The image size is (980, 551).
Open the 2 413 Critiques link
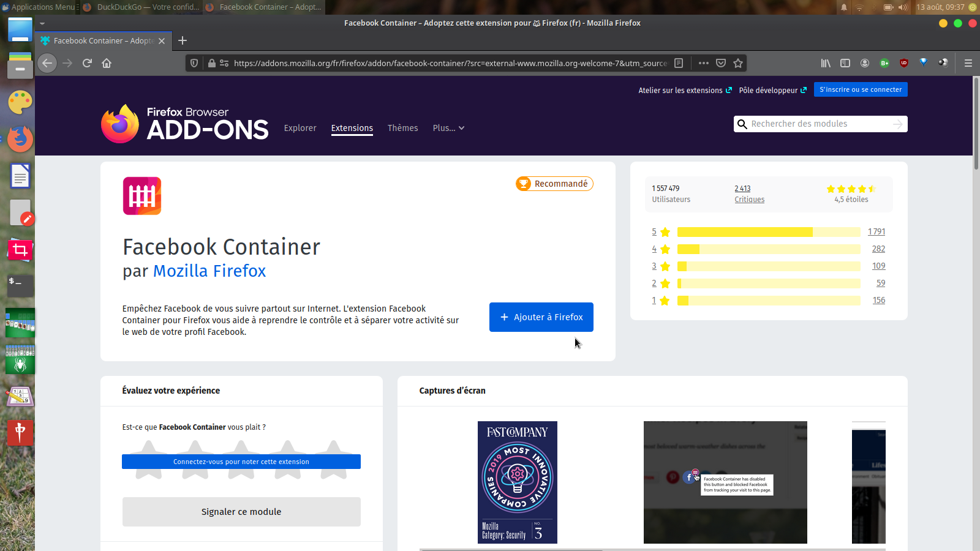[x=749, y=193]
